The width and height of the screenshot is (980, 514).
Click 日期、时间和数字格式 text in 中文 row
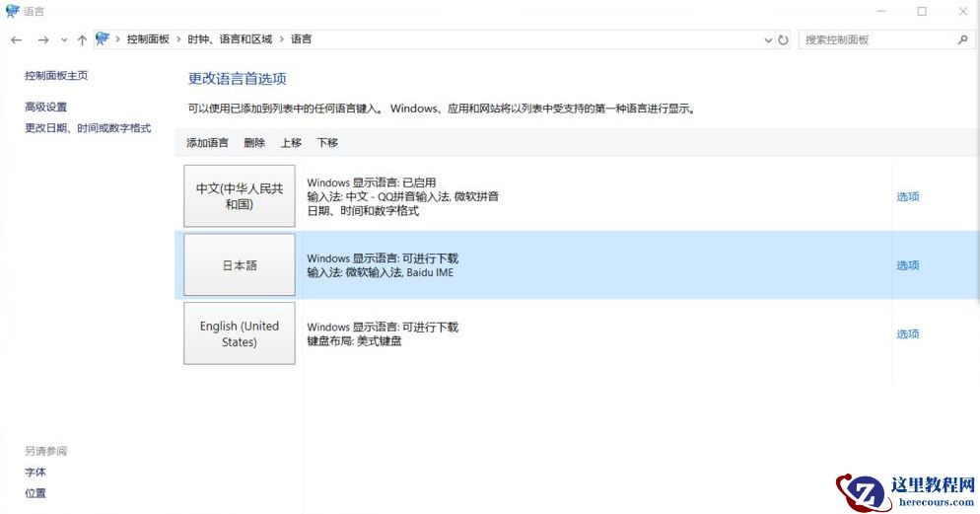363,211
